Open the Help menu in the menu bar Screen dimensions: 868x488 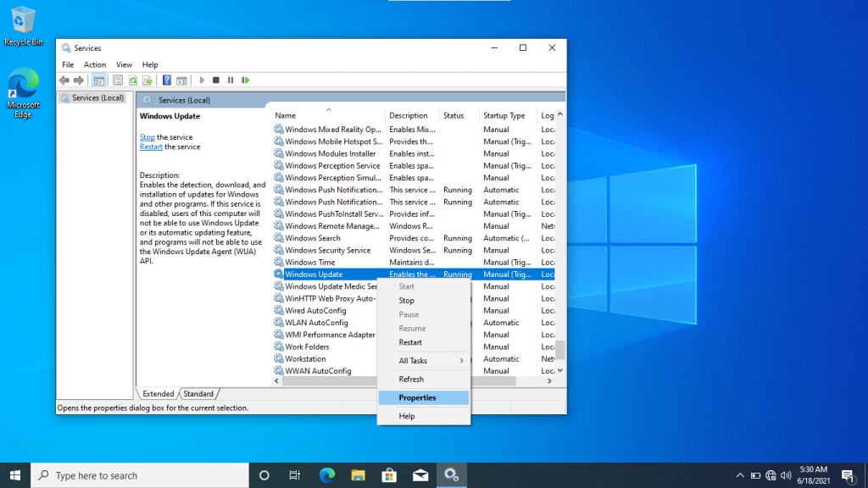point(150,64)
